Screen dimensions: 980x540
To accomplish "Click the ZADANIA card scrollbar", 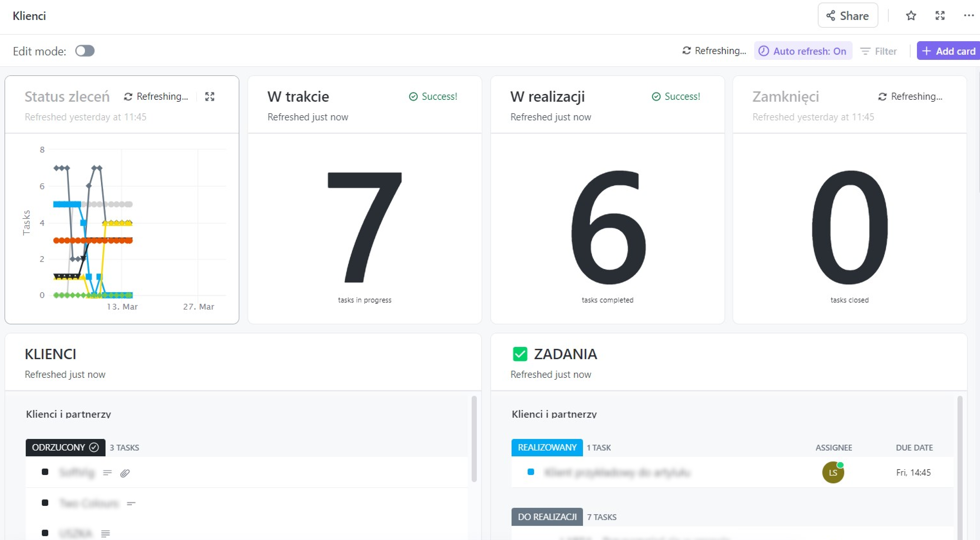I will coord(960,468).
